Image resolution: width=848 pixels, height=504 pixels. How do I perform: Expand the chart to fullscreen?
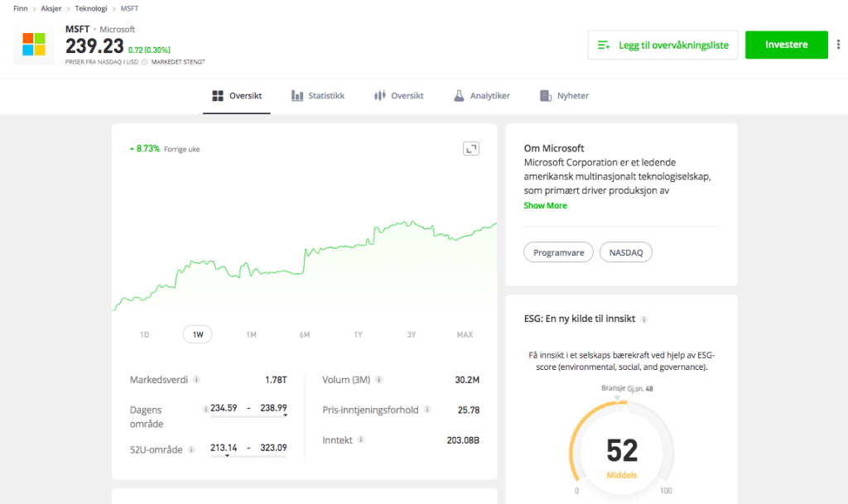(470, 148)
